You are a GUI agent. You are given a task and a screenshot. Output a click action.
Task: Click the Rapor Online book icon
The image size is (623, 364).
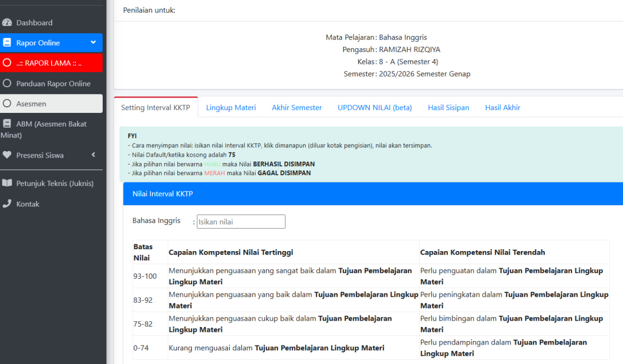pyautogui.click(x=7, y=43)
